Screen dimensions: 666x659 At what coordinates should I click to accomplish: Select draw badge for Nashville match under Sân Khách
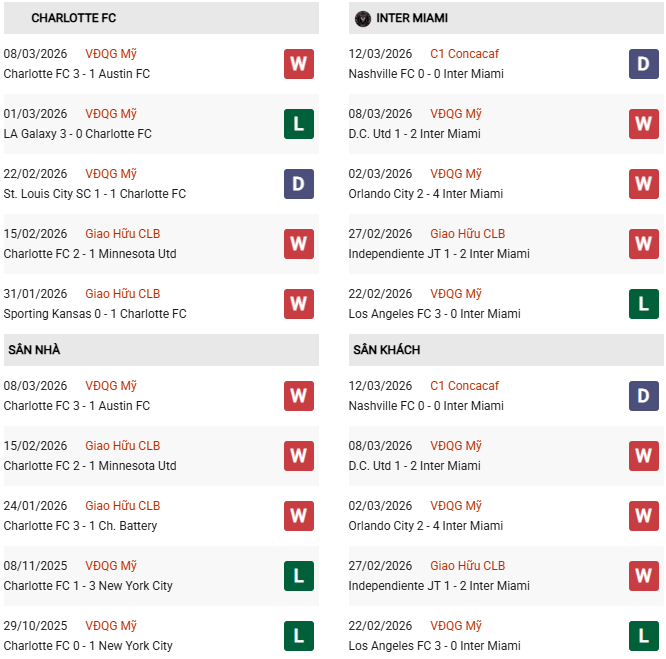coord(643,396)
